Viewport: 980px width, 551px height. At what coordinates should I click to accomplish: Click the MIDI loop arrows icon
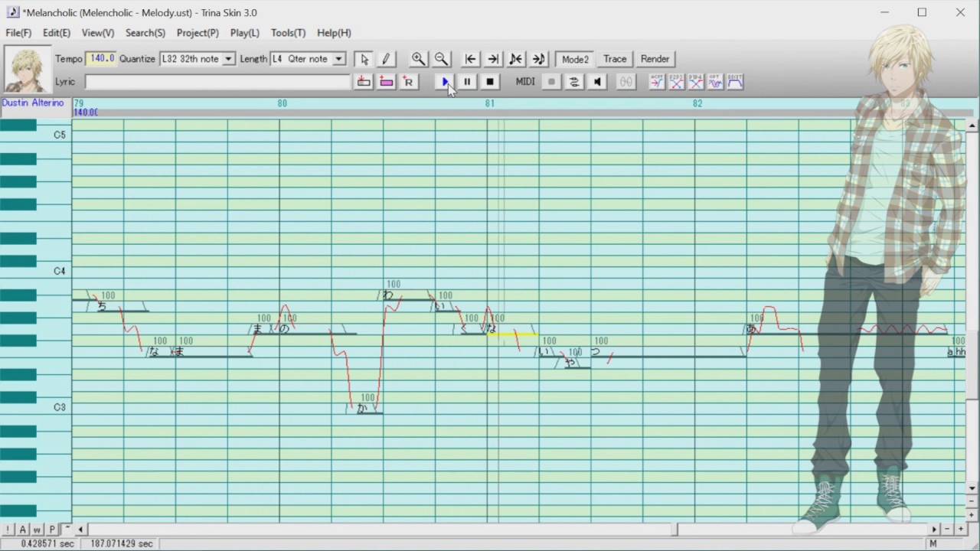[574, 82]
